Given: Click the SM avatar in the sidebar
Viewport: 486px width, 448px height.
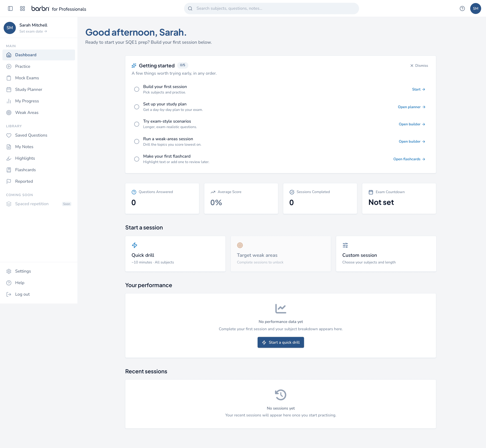Looking at the screenshot, I should [x=10, y=28].
